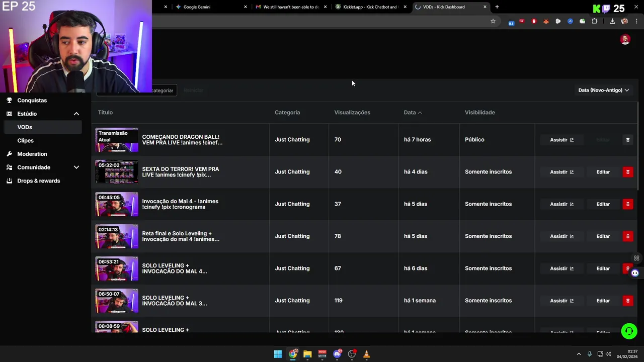Click Editar on Invocação do Mal 4 - !animes row
The height and width of the screenshot is (362, 644).
pyautogui.click(x=603, y=204)
